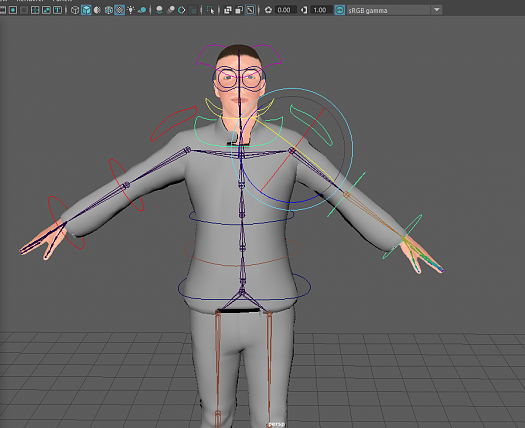The image size is (525, 428).
Task: Toggle textured display checker icon
Action: point(120,10)
